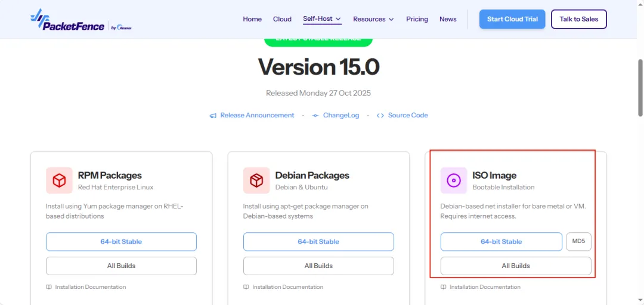Image resolution: width=644 pixels, height=305 pixels.
Task: Click the Release Announcement megaphone icon
Action: click(x=213, y=116)
